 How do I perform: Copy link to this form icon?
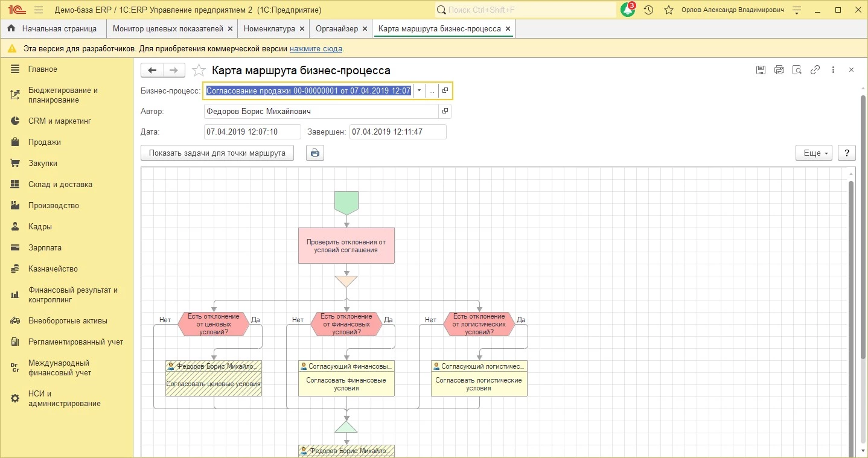[815, 70]
